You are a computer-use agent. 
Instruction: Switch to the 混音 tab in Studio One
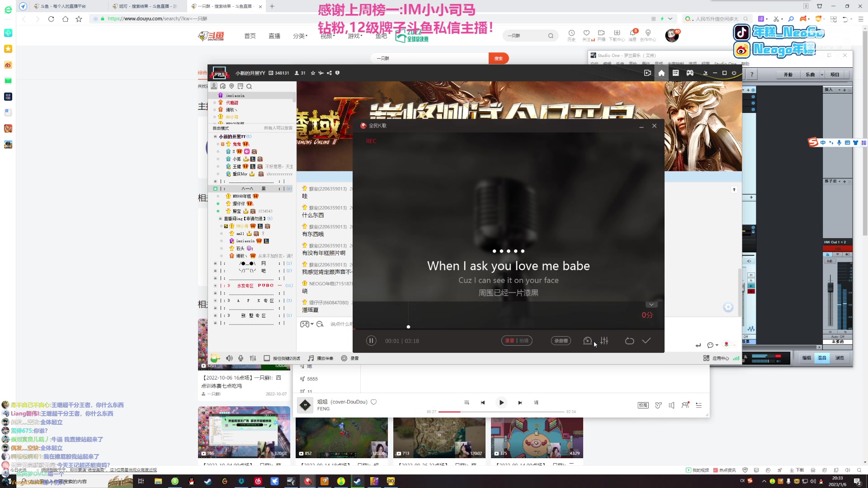coord(822,358)
